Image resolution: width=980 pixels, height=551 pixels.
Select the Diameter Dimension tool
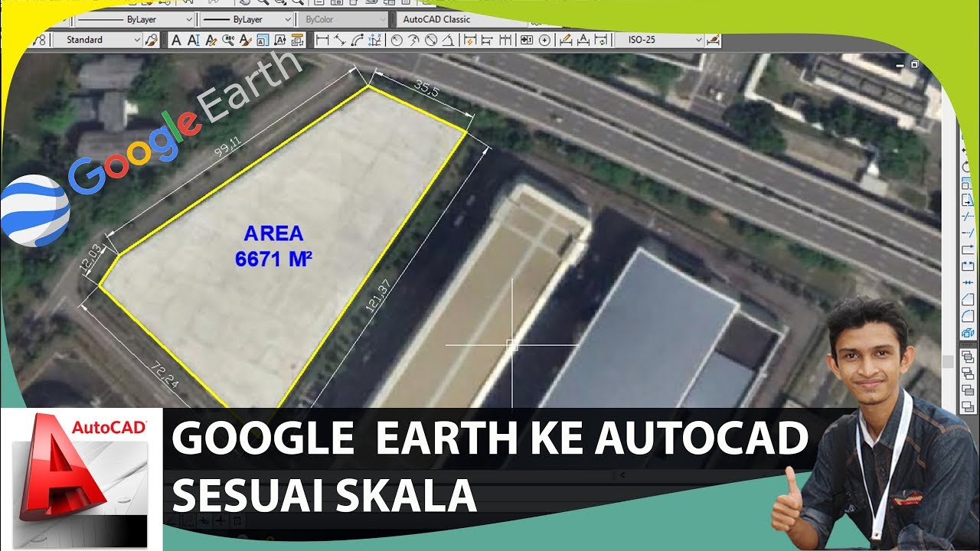(430, 40)
